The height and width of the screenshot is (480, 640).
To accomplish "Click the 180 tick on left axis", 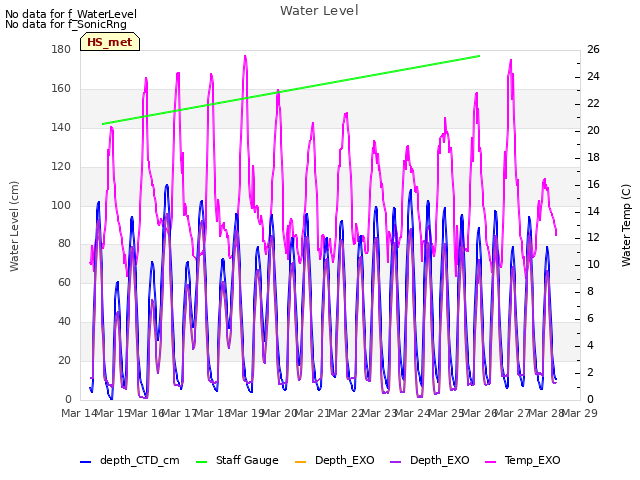I will [61, 49].
